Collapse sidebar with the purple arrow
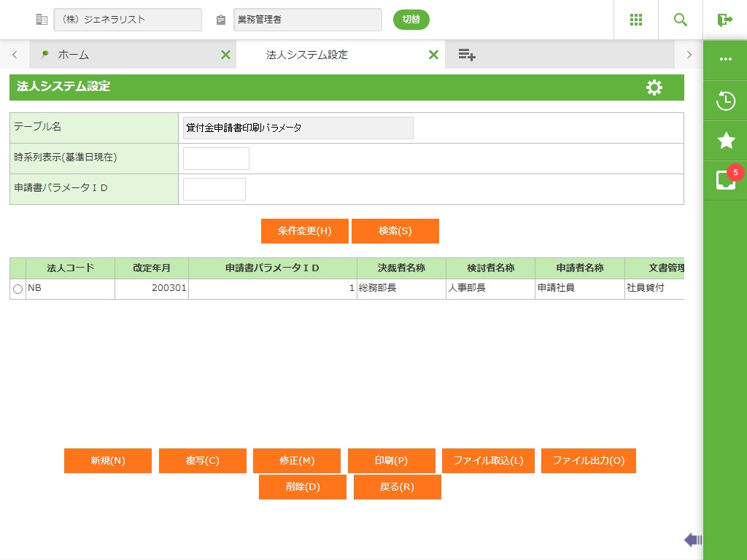Viewport: 747px width, 560px height. (692, 540)
